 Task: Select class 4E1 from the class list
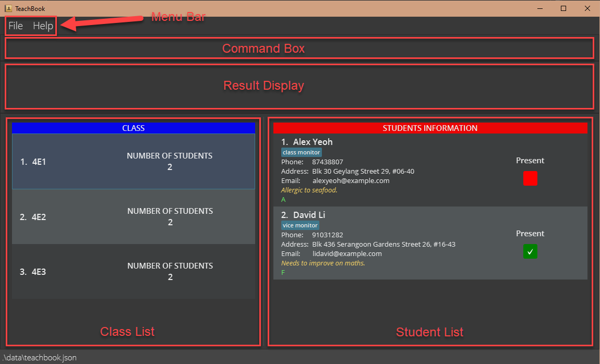coord(133,162)
